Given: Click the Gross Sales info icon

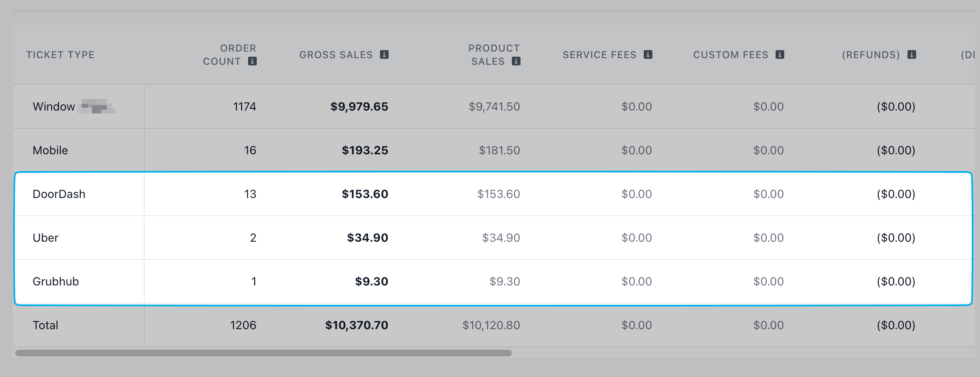Looking at the screenshot, I should (384, 54).
